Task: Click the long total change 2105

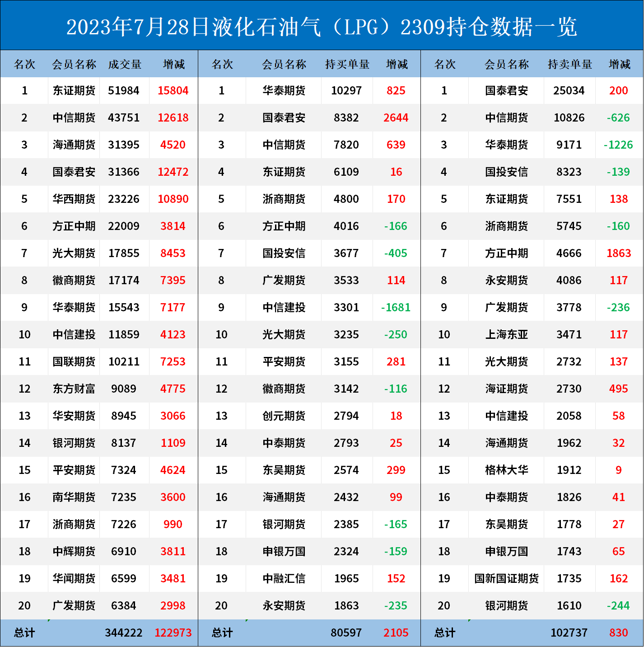Action: click(x=396, y=633)
